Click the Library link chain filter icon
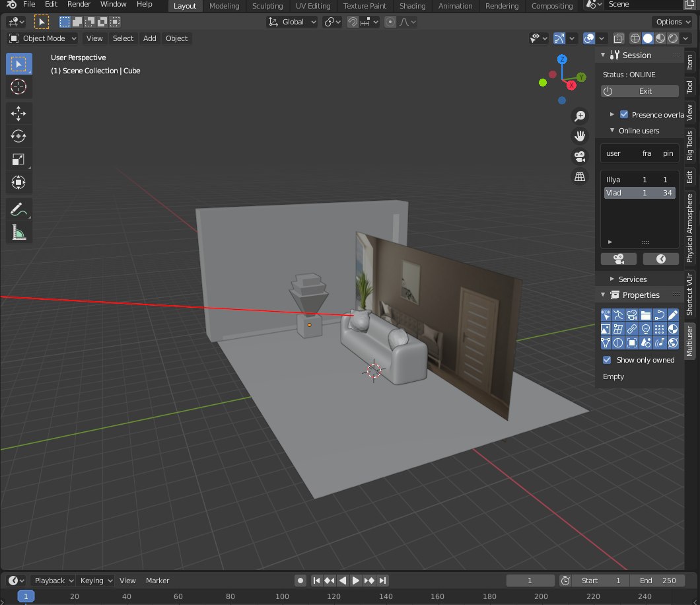 point(632,329)
